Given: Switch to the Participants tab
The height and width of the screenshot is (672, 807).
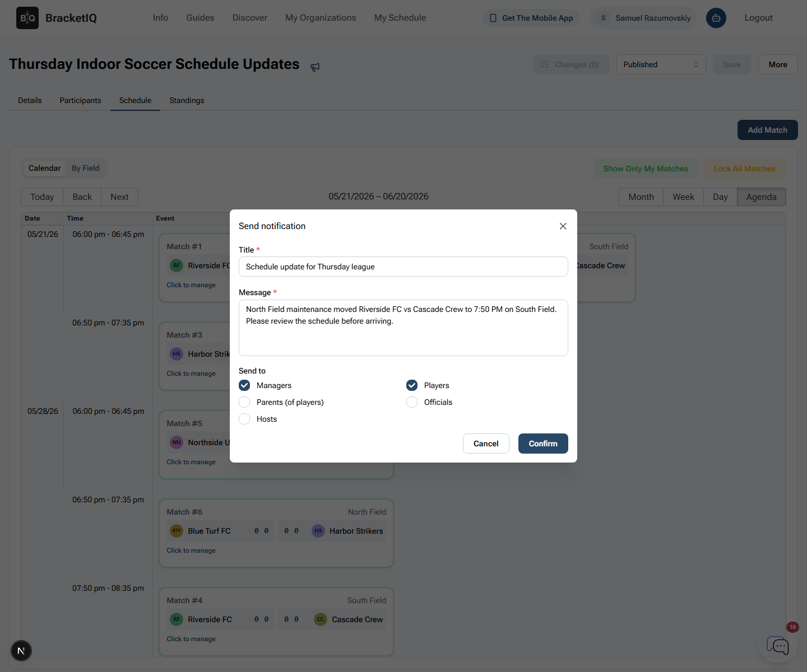Looking at the screenshot, I should 81,100.
